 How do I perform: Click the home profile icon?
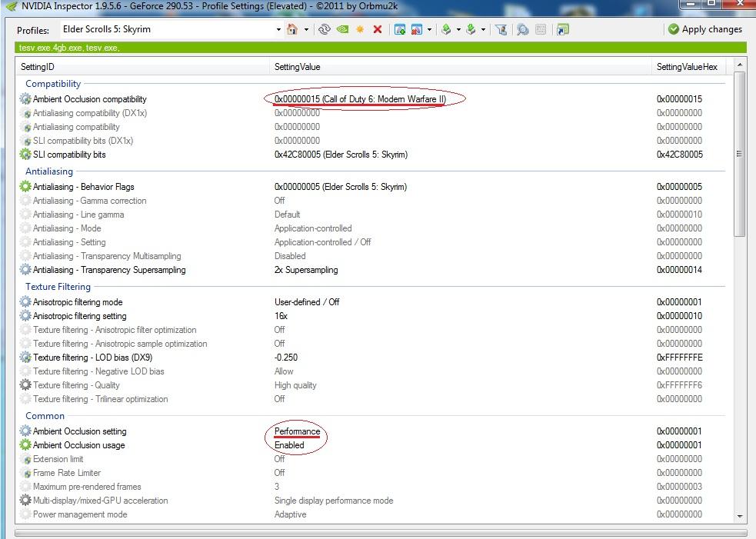(292, 29)
